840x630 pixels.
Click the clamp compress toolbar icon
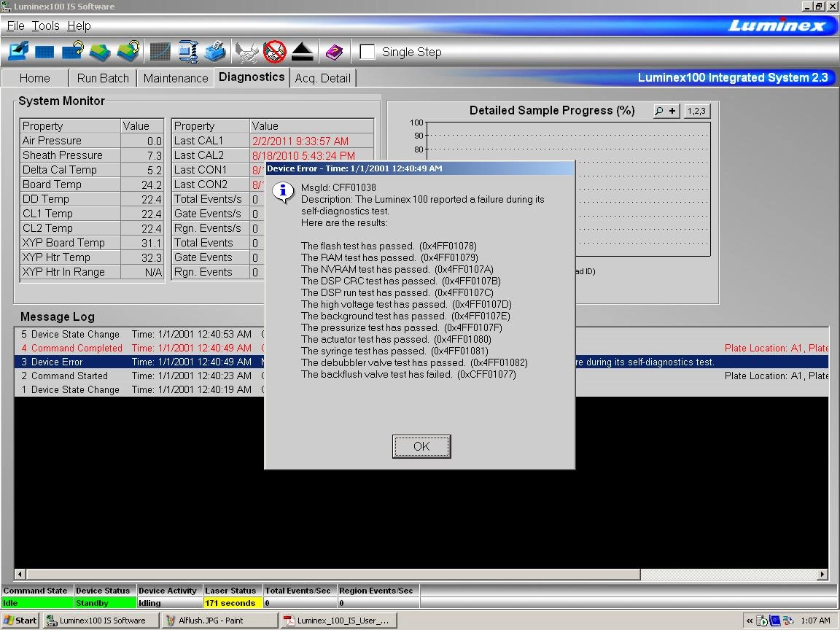point(188,52)
